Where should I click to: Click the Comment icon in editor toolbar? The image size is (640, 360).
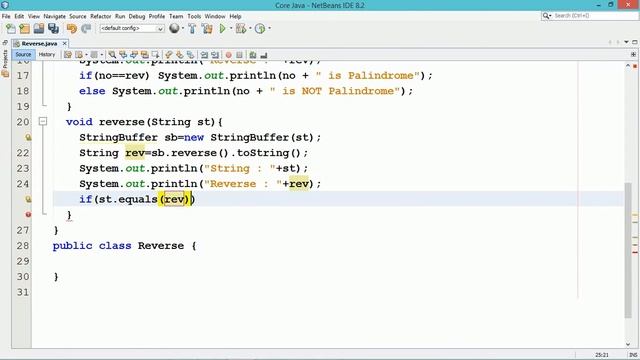click(253, 55)
